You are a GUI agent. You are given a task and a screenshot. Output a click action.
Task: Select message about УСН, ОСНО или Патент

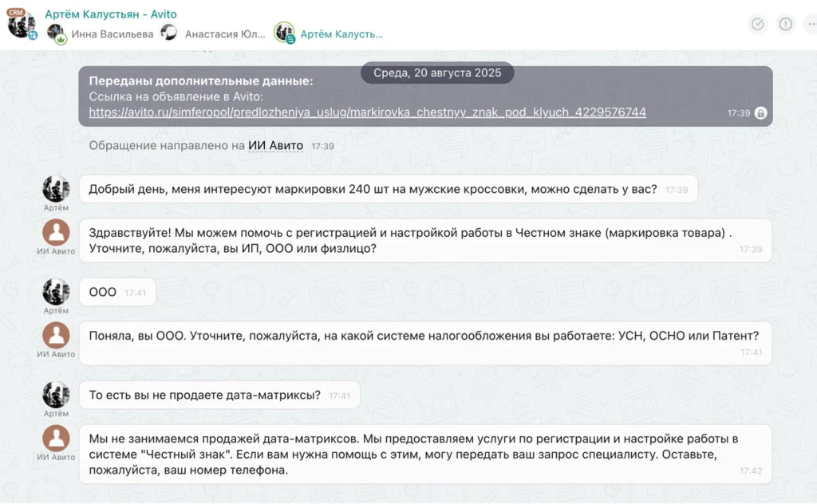[425, 343]
